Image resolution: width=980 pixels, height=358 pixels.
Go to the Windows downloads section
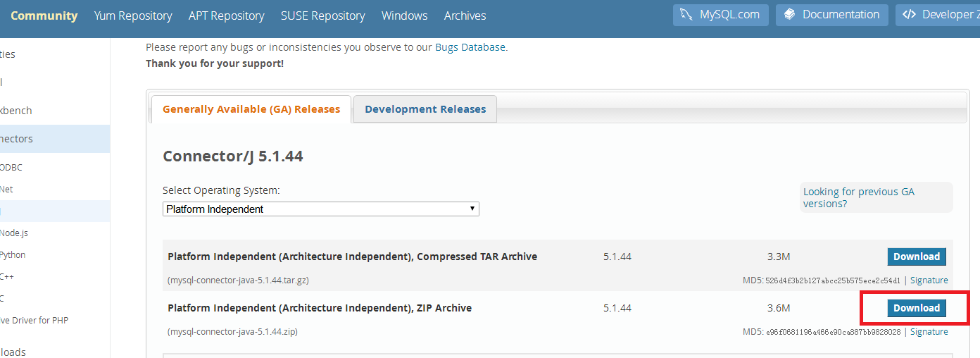(405, 16)
